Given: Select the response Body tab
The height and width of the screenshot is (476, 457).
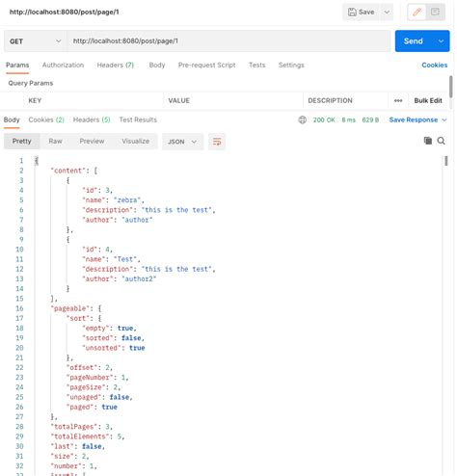Looking at the screenshot, I should point(12,119).
